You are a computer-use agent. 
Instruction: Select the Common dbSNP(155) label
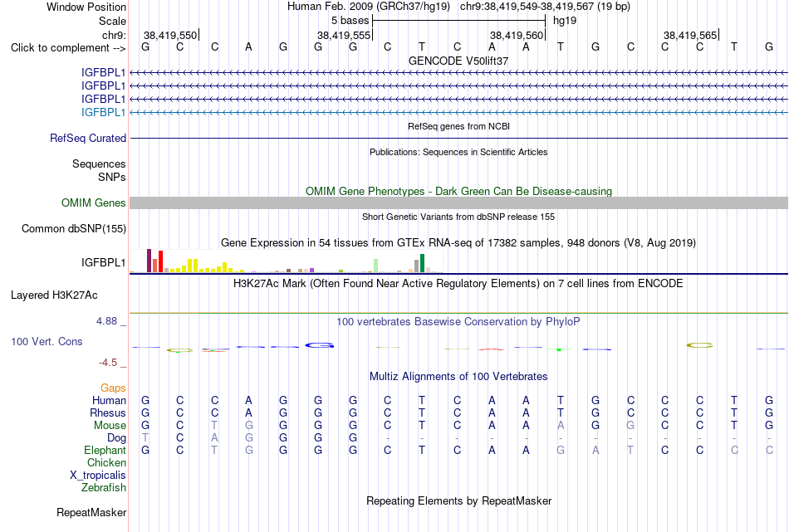[73, 229]
